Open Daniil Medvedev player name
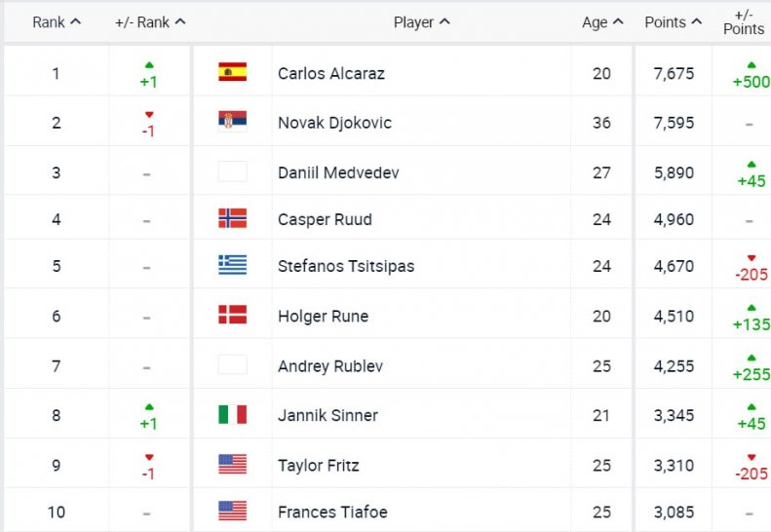Screen dimensions: 771x532 point(338,172)
